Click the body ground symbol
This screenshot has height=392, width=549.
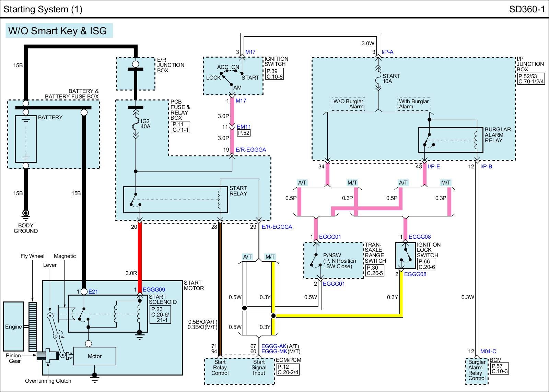[x=25, y=214]
